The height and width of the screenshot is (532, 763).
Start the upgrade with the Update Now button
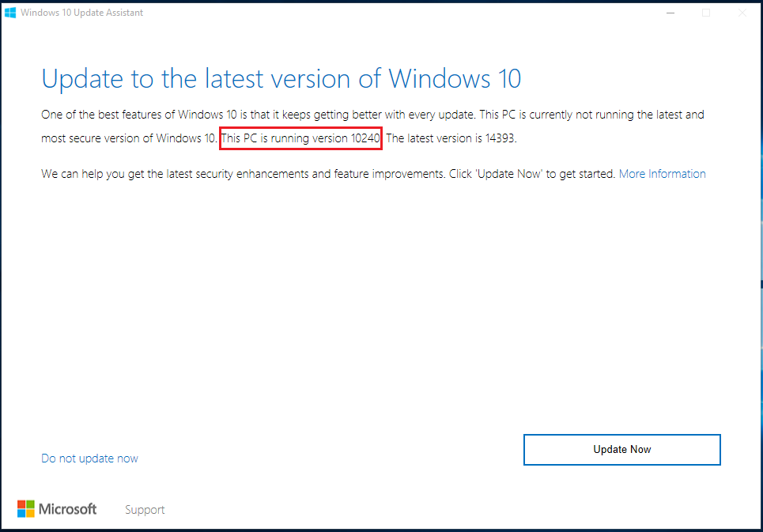[x=622, y=450]
